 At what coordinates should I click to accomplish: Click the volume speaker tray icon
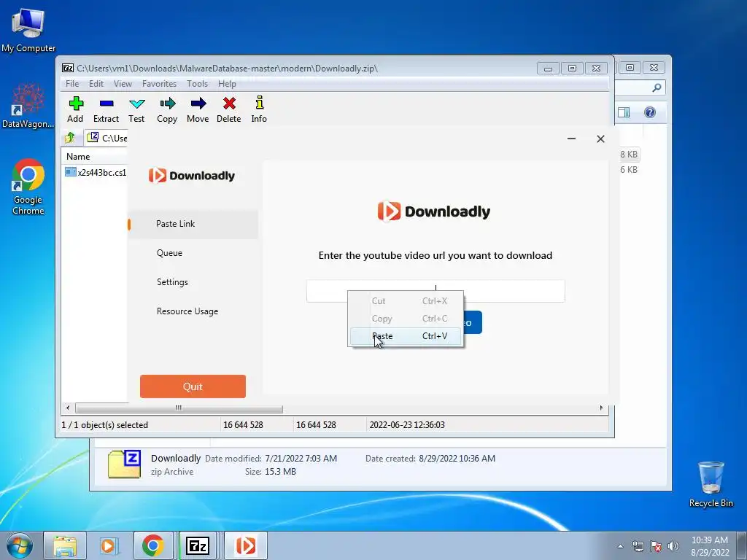(x=673, y=546)
